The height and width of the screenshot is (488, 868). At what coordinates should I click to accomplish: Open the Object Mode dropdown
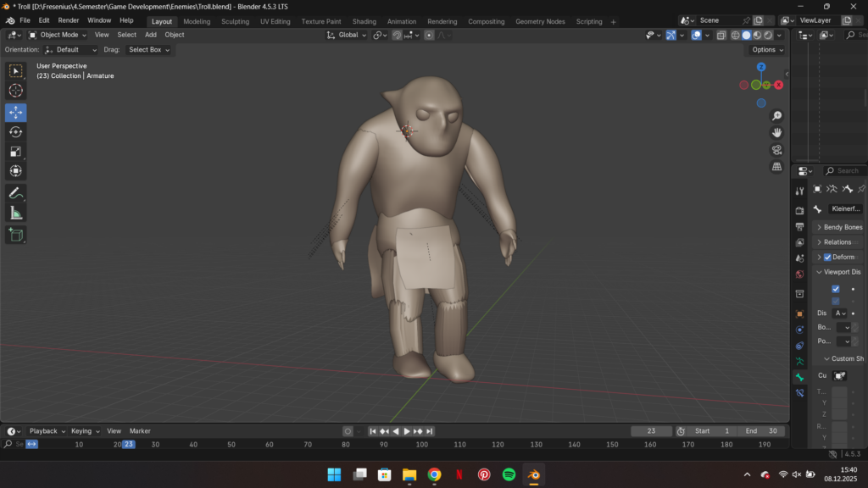click(58, 35)
